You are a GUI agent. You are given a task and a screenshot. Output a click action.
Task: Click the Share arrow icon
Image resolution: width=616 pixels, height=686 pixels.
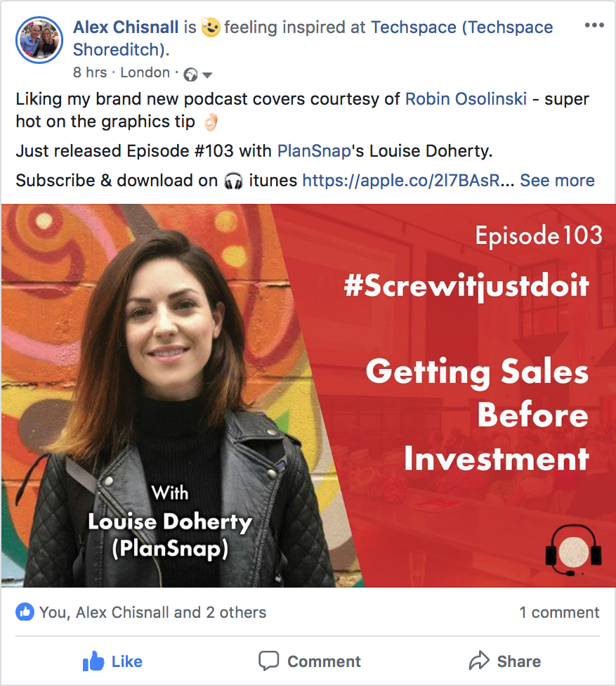[x=479, y=661]
